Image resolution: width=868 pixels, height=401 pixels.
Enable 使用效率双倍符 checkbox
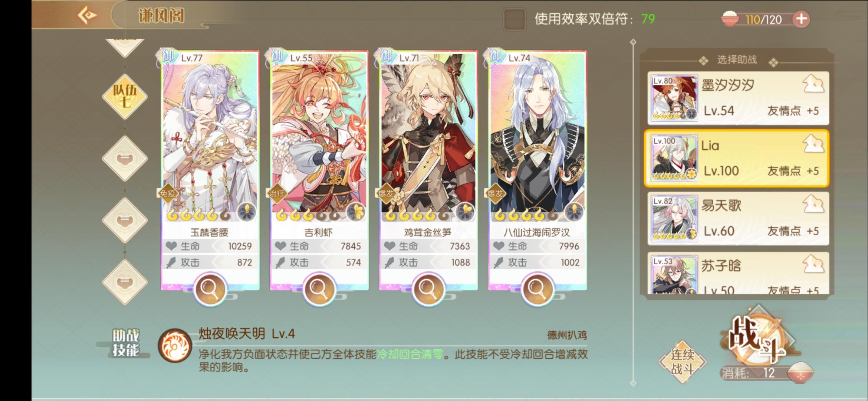click(x=514, y=19)
